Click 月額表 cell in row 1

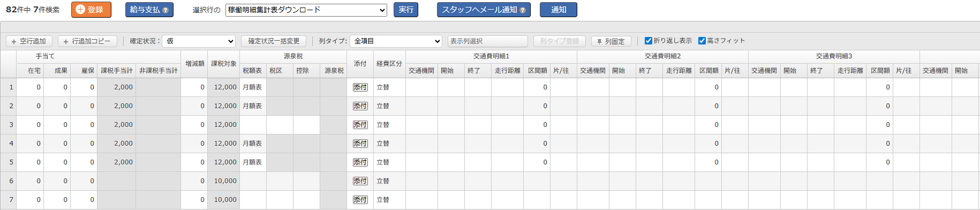(x=253, y=87)
